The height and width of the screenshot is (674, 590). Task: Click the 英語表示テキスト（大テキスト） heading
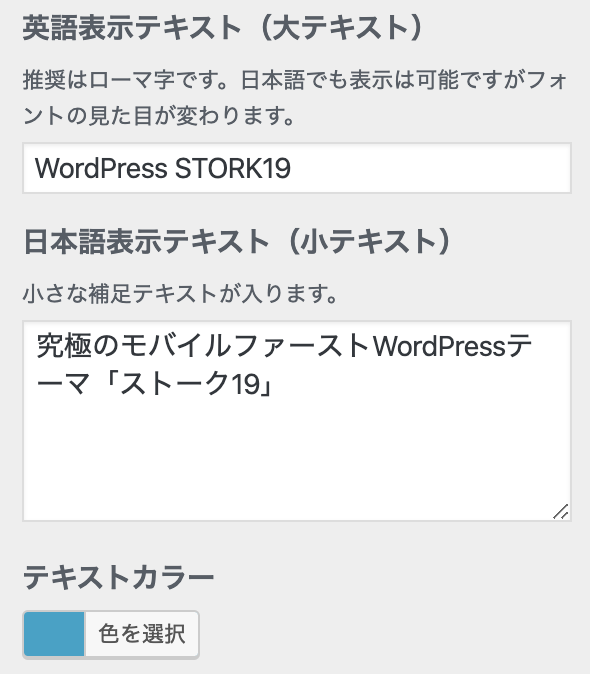(224, 28)
